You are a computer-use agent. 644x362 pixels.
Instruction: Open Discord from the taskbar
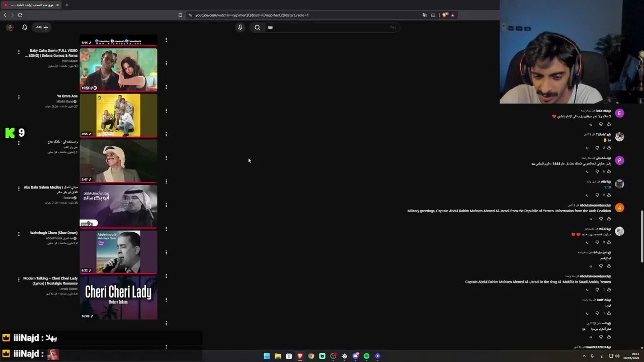(x=355, y=356)
